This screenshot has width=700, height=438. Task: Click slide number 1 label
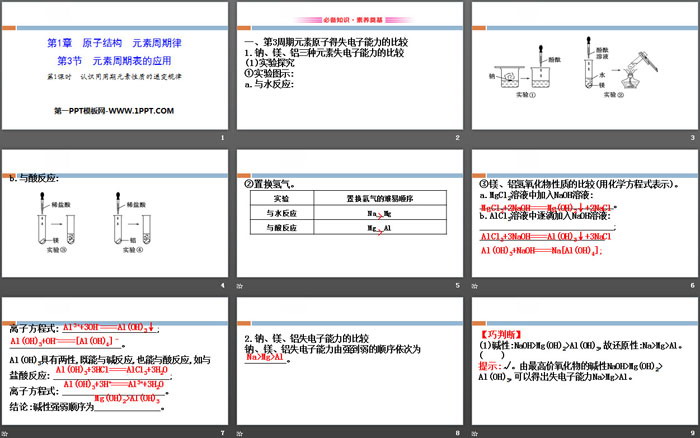tap(222, 138)
